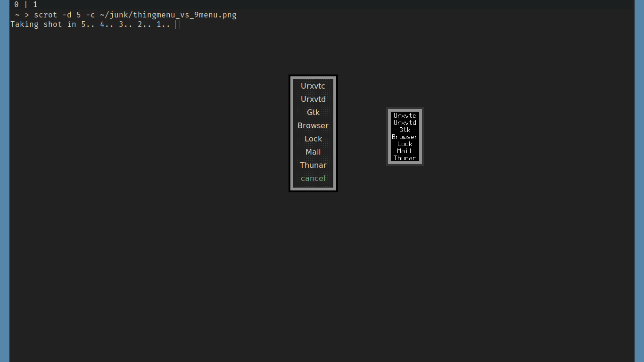Click the terminal cursor after countdown
This screenshot has height=362, width=644.
(178, 24)
